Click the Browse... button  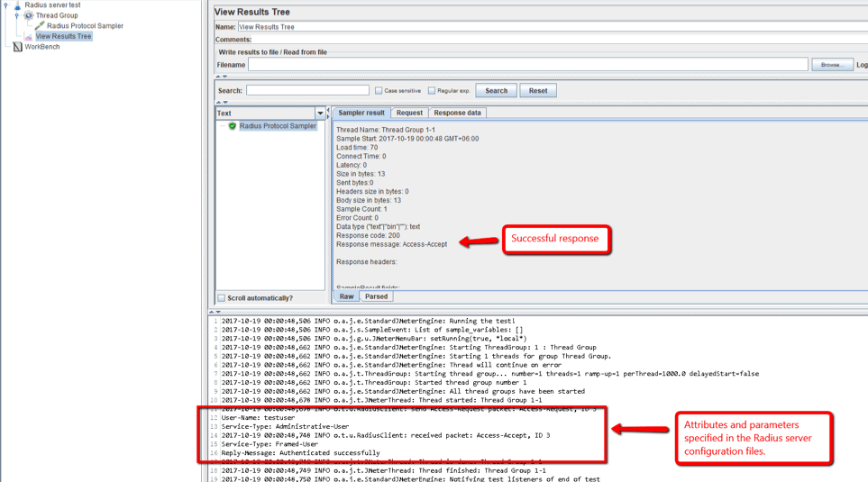(832, 65)
